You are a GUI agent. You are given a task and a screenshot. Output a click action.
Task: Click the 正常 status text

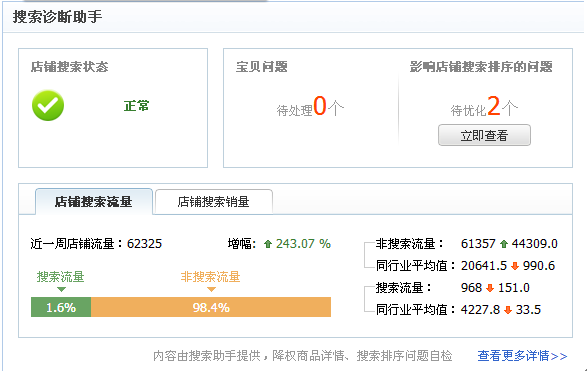pyautogui.click(x=137, y=106)
